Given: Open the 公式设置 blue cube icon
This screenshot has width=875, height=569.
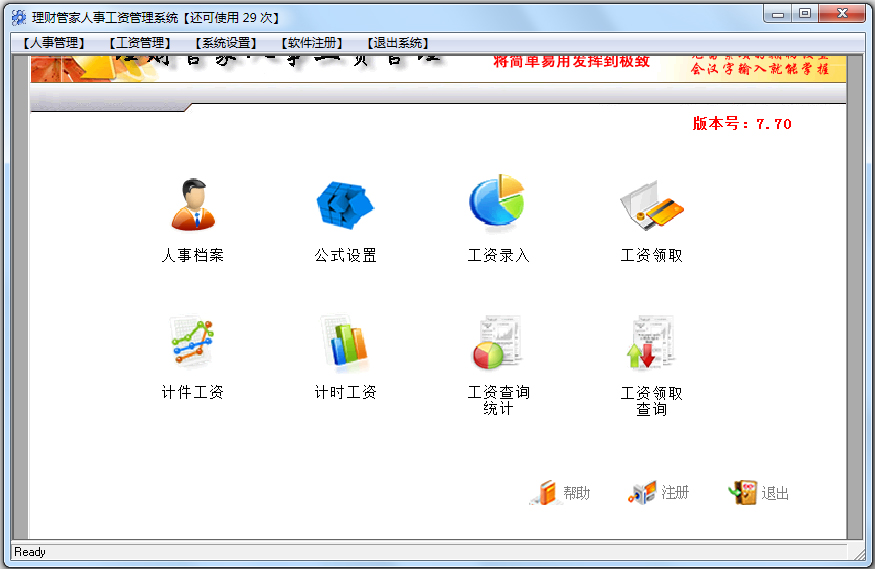Looking at the screenshot, I should point(345,205).
